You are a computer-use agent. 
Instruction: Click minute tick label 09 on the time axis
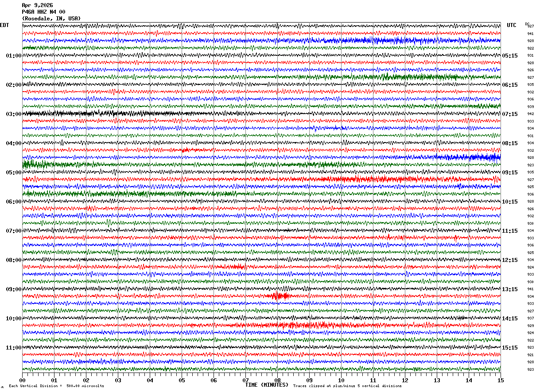(309, 380)
